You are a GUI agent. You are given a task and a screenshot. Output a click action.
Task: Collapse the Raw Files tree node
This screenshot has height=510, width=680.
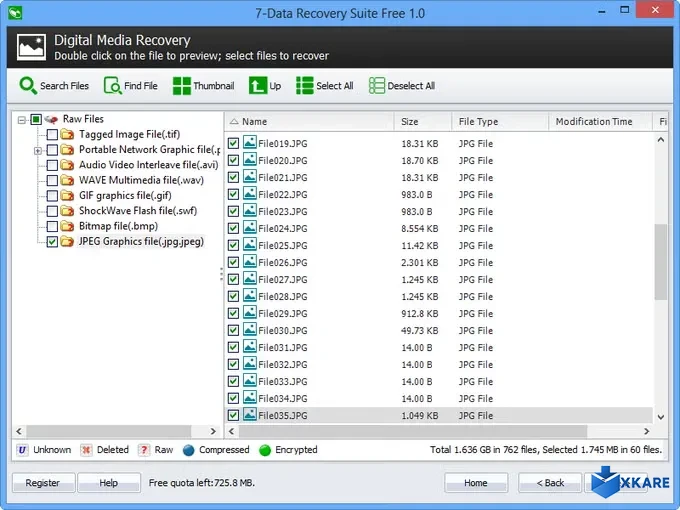(x=21, y=120)
